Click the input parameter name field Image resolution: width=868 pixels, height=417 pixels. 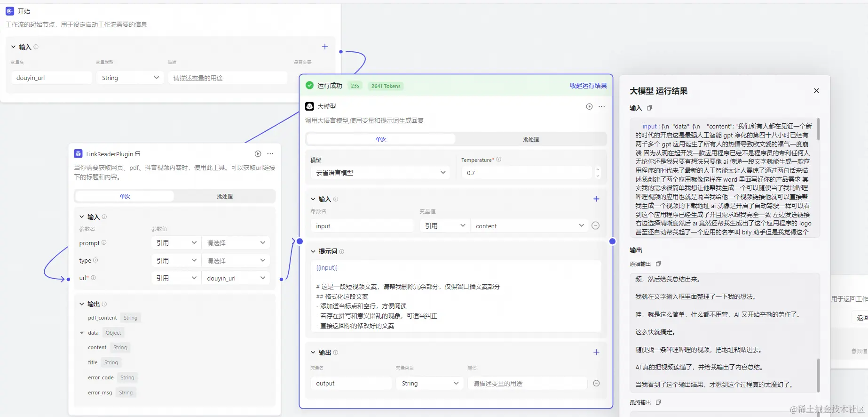point(362,226)
